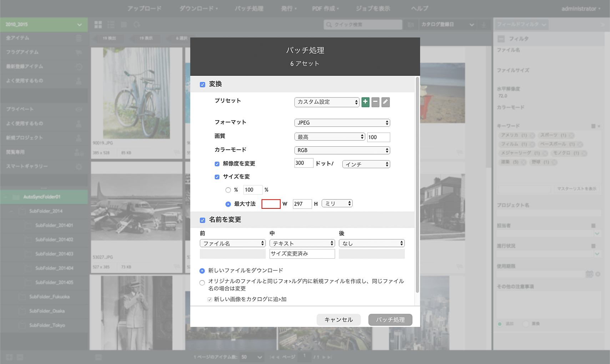Viewport: 610px width, 364px height.
Task: Open the 前 ファイル名 dropdown
Action: pos(232,243)
